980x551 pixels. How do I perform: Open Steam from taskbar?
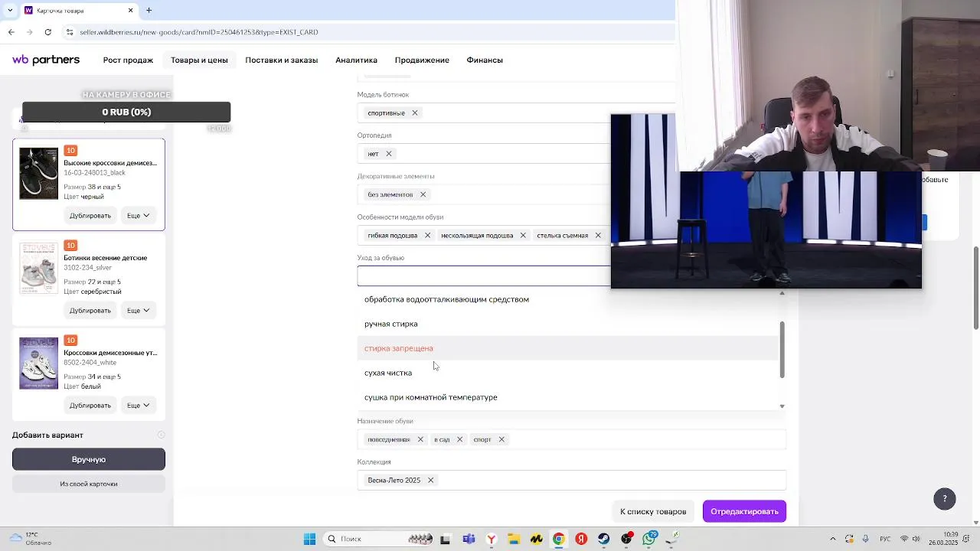pos(604,539)
